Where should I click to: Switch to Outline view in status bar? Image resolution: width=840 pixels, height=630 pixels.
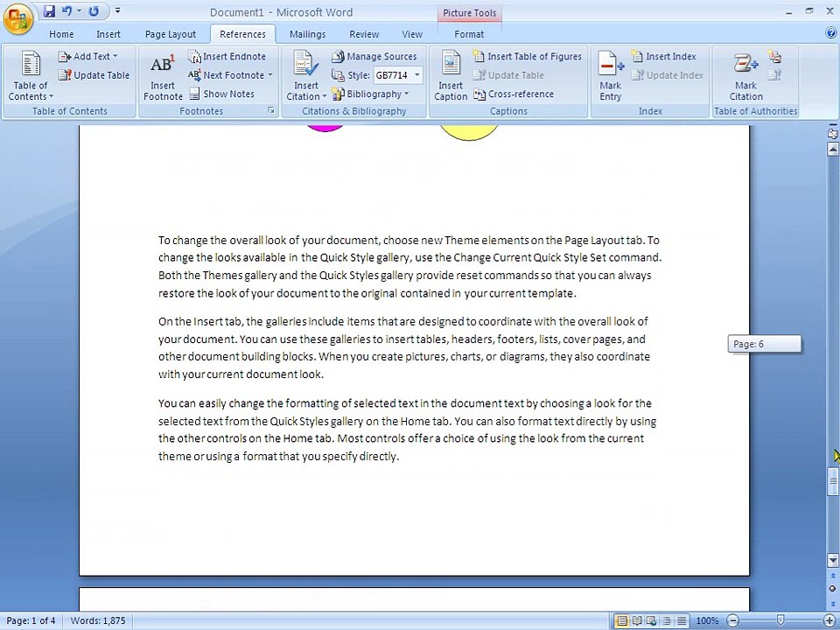(667, 621)
